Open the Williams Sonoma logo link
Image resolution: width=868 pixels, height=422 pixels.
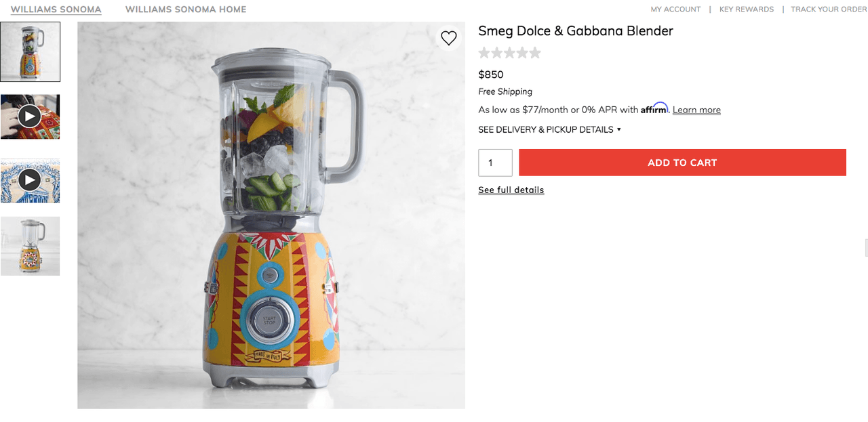coord(55,9)
